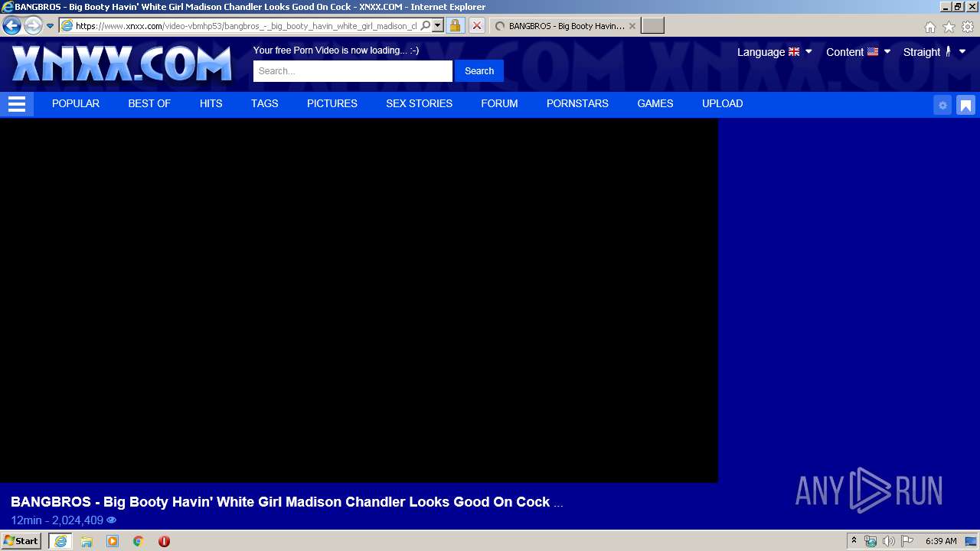Open the recent pages dropdown arrow

coord(50,26)
